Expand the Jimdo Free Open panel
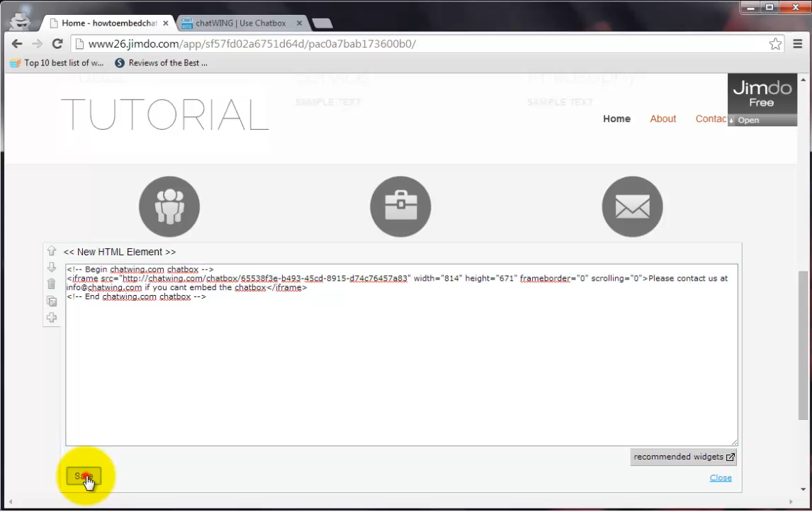This screenshot has width=812, height=512. 762,121
